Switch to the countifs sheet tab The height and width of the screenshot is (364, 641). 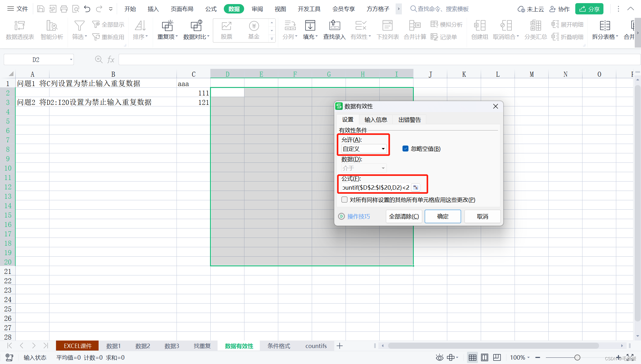tap(316, 346)
